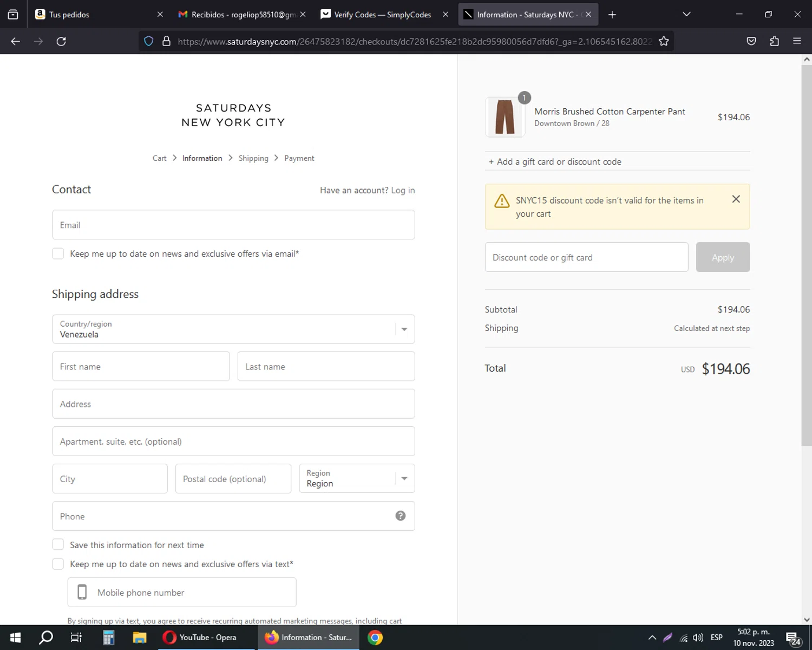Open the Firefox View icon
Viewport: 812px width, 650px height.
[13, 15]
